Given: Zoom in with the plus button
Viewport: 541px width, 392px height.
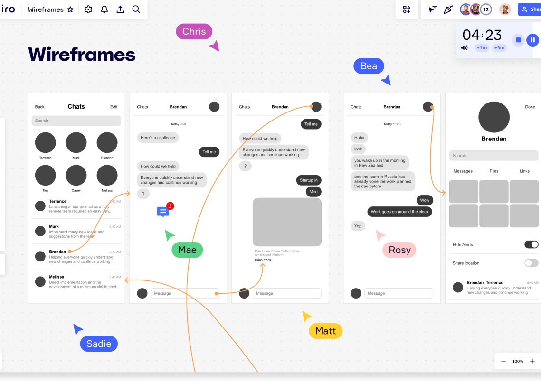Looking at the screenshot, I should (532, 361).
